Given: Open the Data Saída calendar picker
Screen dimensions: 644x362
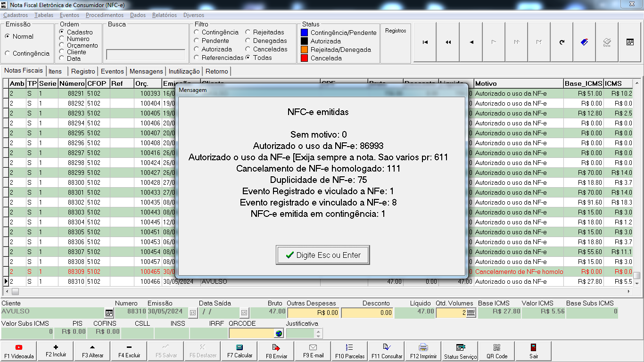Looking at the screenshot, I should [244, 313].
